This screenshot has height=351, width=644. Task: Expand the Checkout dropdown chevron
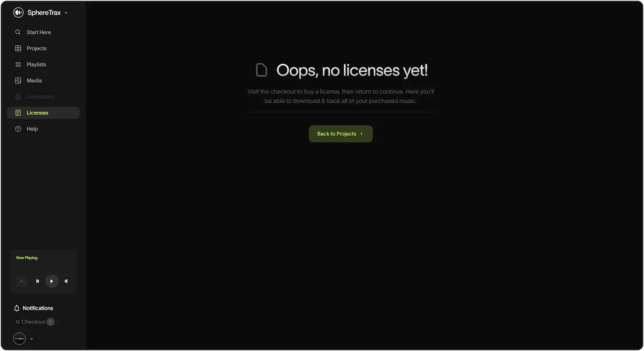click(58, 322)
